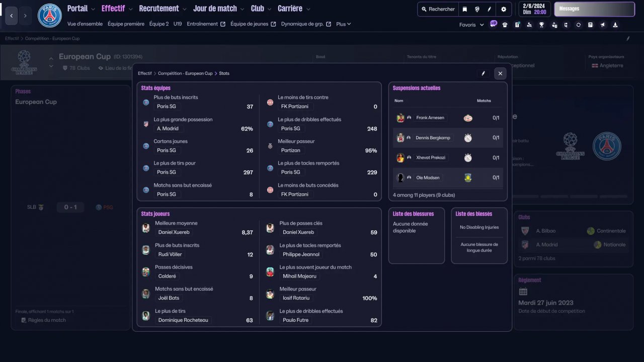Click the trophy icon in the favorites row

click(542, 25)
